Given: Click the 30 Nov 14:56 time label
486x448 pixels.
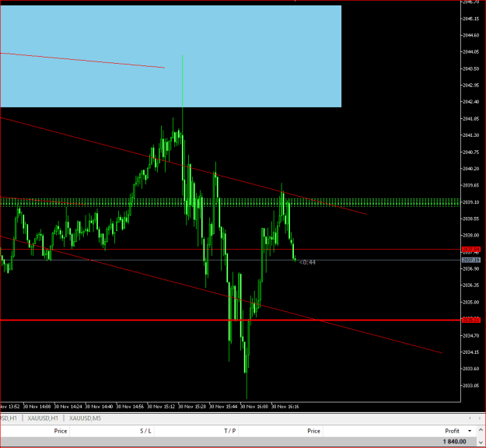Looking at the screenshot, I should coord(130,407).
